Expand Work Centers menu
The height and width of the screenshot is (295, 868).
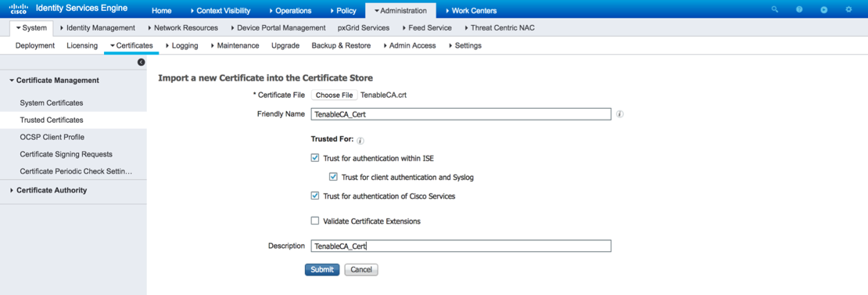click(471, 10)
